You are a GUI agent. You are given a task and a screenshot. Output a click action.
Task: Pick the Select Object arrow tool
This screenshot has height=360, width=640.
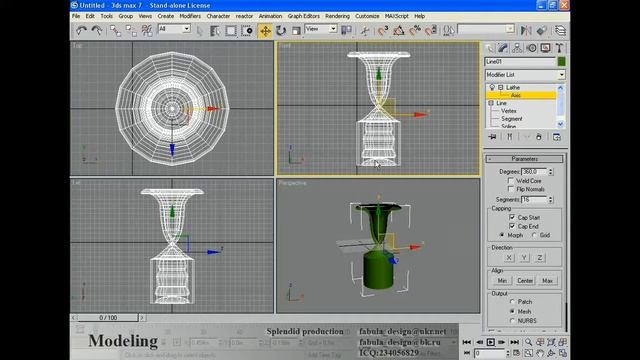click(x=200, y=31)
